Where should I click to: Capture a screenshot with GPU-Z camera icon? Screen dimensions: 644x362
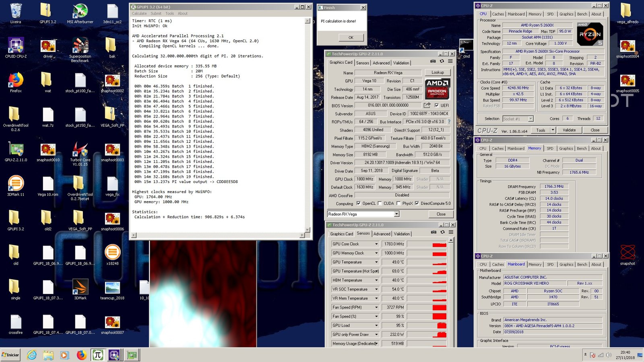point(433,62)
